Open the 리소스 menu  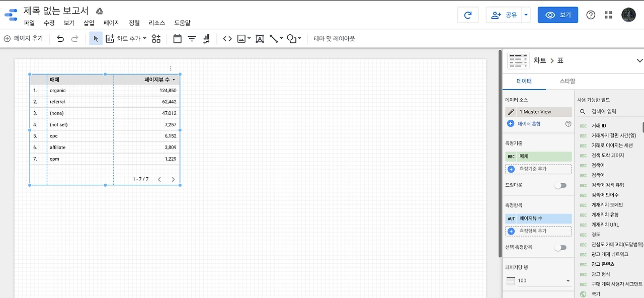click(157, 23)
